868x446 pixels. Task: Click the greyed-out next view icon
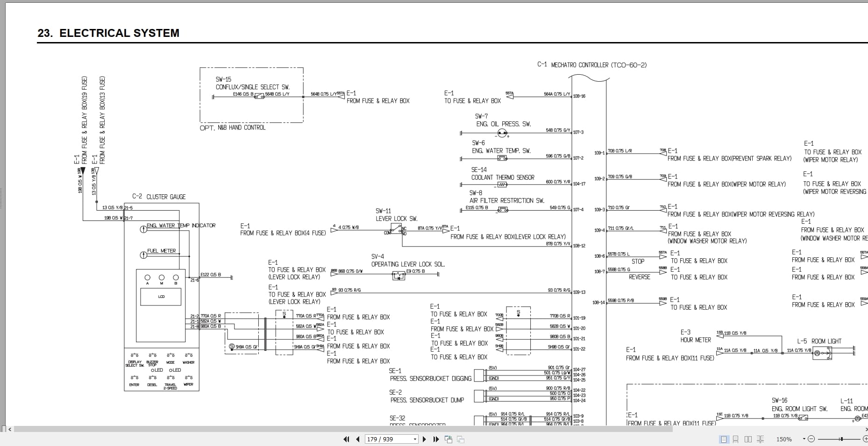pyautogui.click(x=461, y=439)
